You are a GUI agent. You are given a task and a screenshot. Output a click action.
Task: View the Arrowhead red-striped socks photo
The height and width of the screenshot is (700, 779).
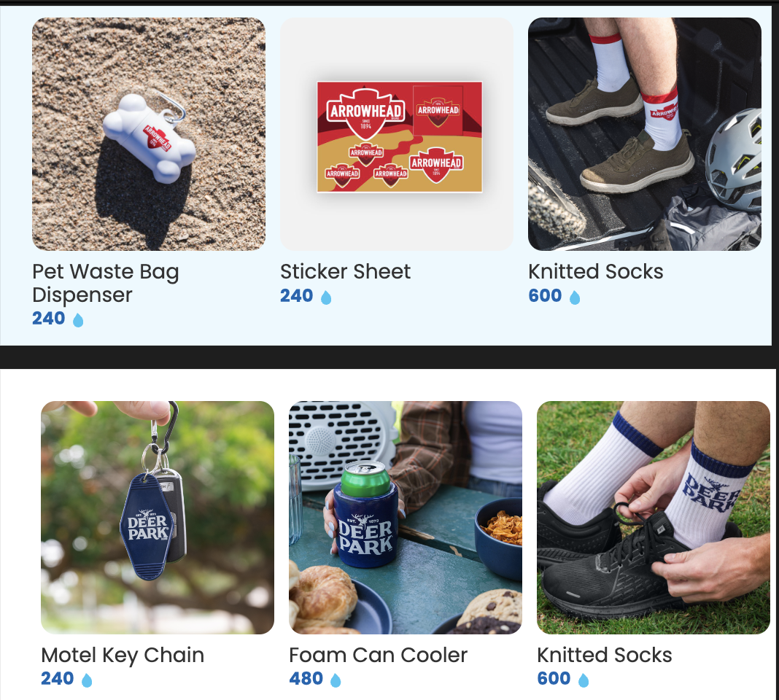pos(644,134)
